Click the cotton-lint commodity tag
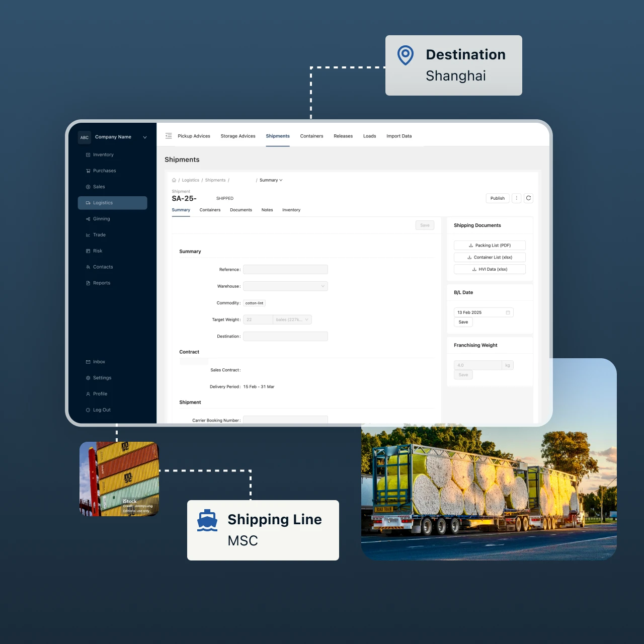This screenshot has width=644, height=644. [254, 303]
